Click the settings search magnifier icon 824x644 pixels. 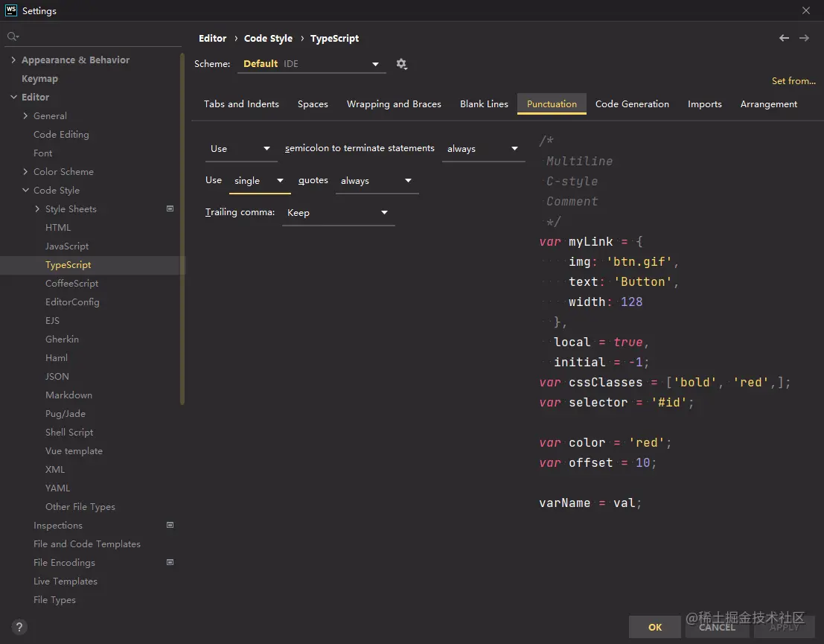click(x=13, y=36)
